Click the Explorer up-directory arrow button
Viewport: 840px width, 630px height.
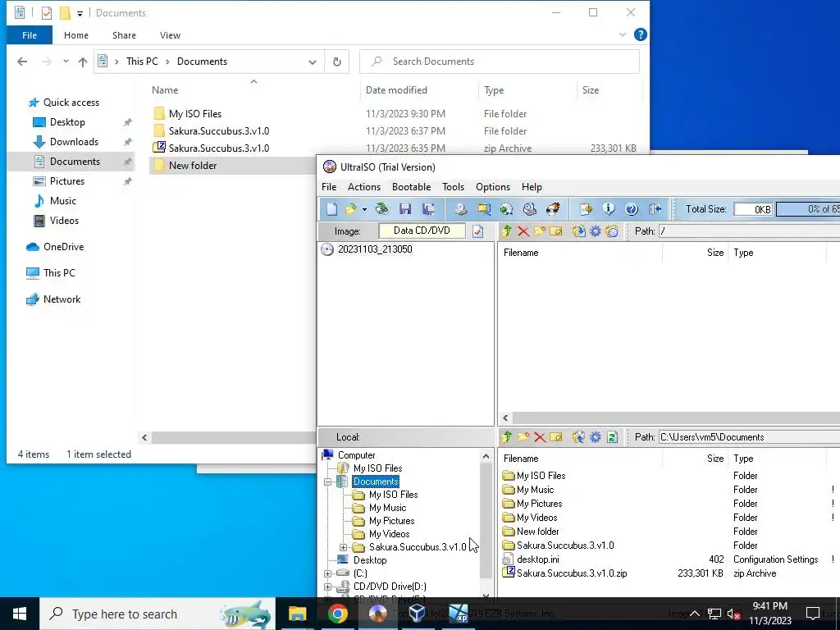83,62
